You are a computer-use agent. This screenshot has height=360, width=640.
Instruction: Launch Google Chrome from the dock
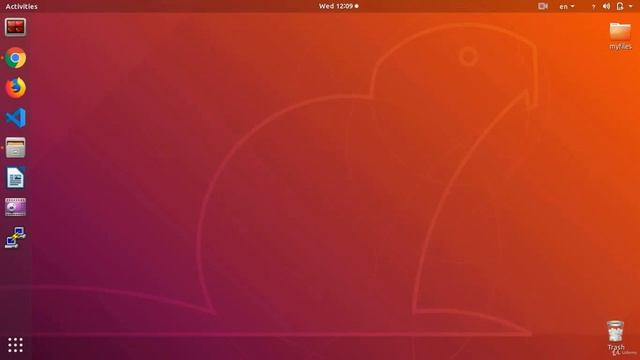pyautogui.click(x=16, y=58)
